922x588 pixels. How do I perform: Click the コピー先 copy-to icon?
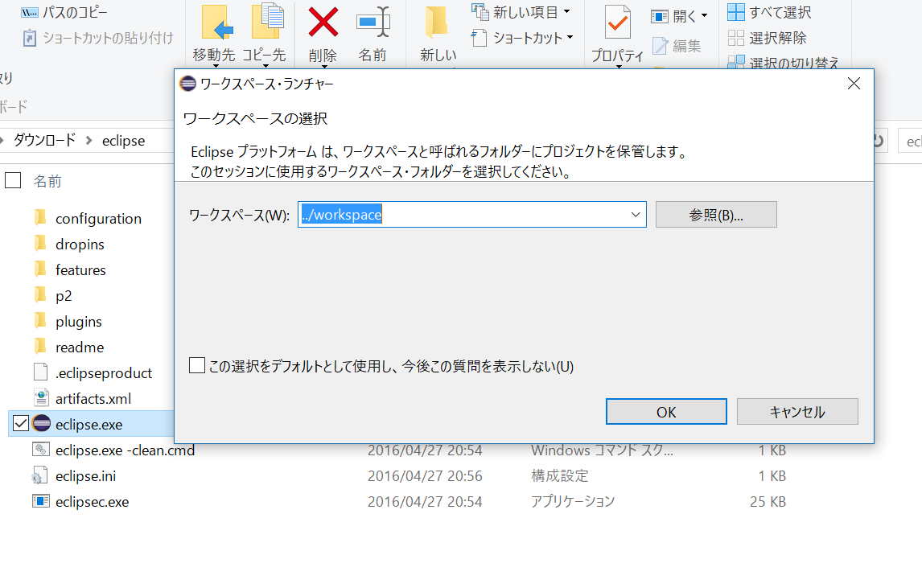265,22
